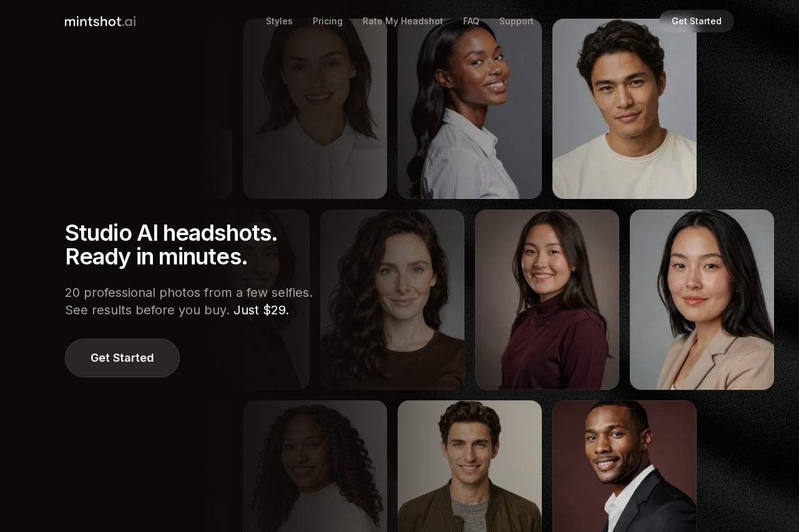Screen dimensions: 799x532
Task: Select headshot of man in cream t-shirt
Action: click(x=624, y=109)
